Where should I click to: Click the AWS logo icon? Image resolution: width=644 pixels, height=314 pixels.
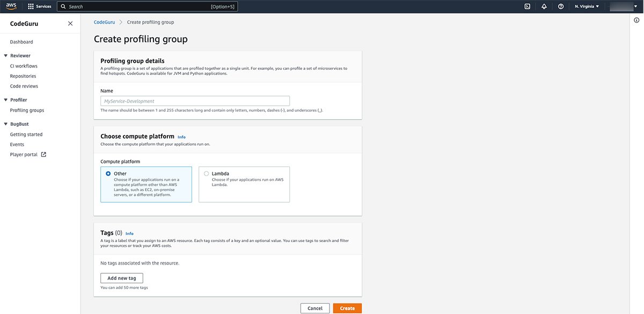pos(12,6)
